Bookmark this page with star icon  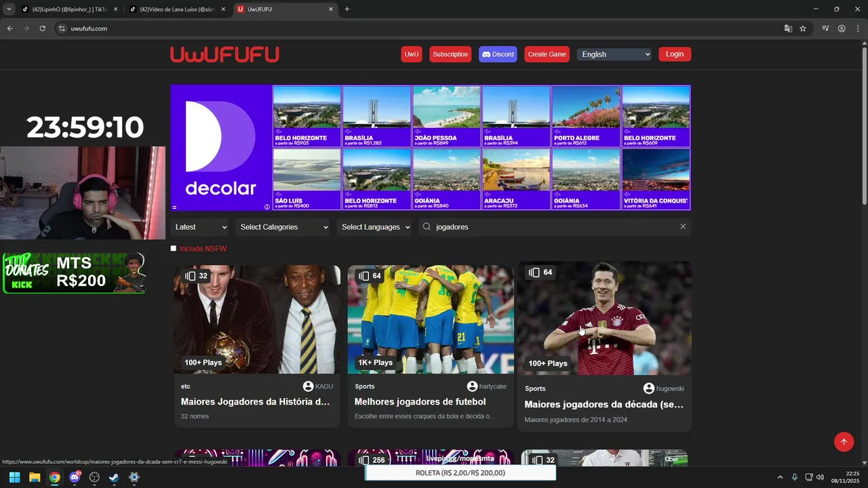[803, 28]
